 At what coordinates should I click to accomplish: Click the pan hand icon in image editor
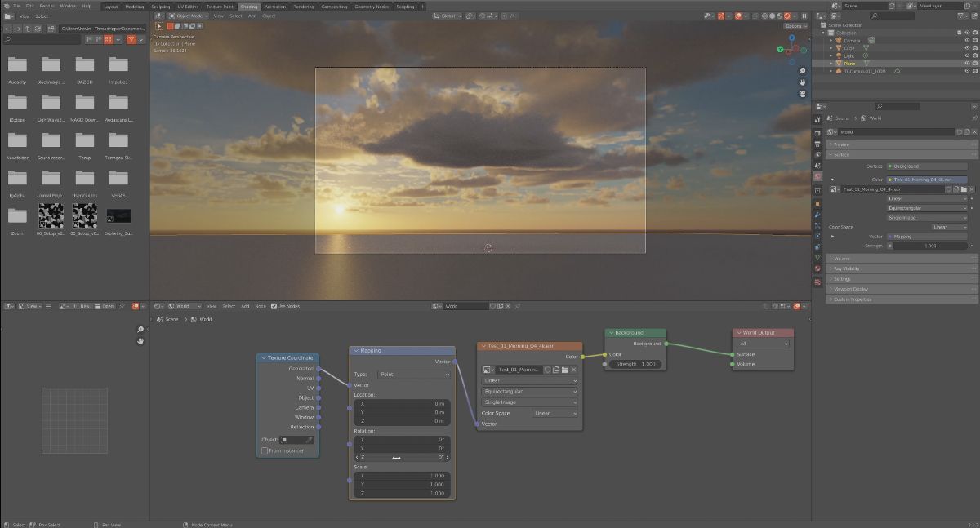click(x=140, y=341)
